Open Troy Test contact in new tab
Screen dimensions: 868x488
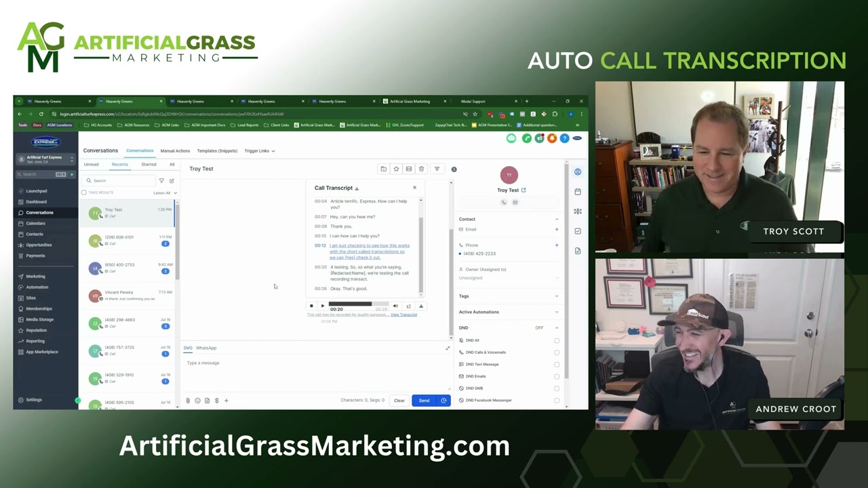[x=524, y=190]
